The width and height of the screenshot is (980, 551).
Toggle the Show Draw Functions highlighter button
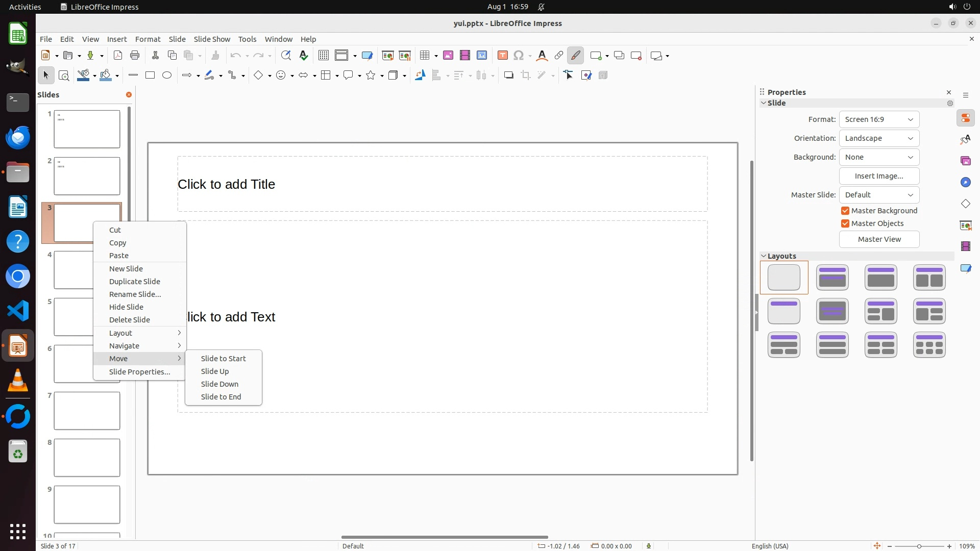(x=575, y=56)
